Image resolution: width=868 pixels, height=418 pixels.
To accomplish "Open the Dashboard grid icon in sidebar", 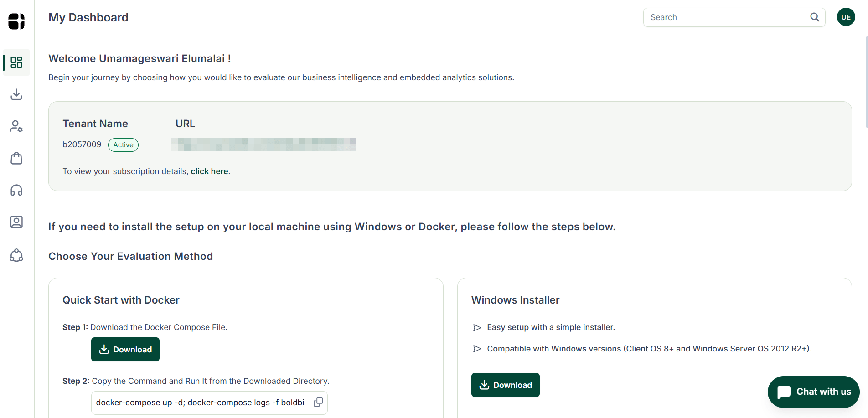I will click(x=16, y=62).
